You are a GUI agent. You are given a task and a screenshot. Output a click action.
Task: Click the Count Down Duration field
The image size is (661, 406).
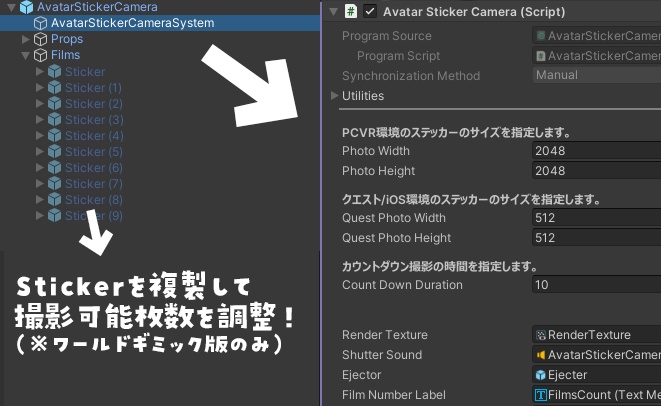(x=597, y=285)
